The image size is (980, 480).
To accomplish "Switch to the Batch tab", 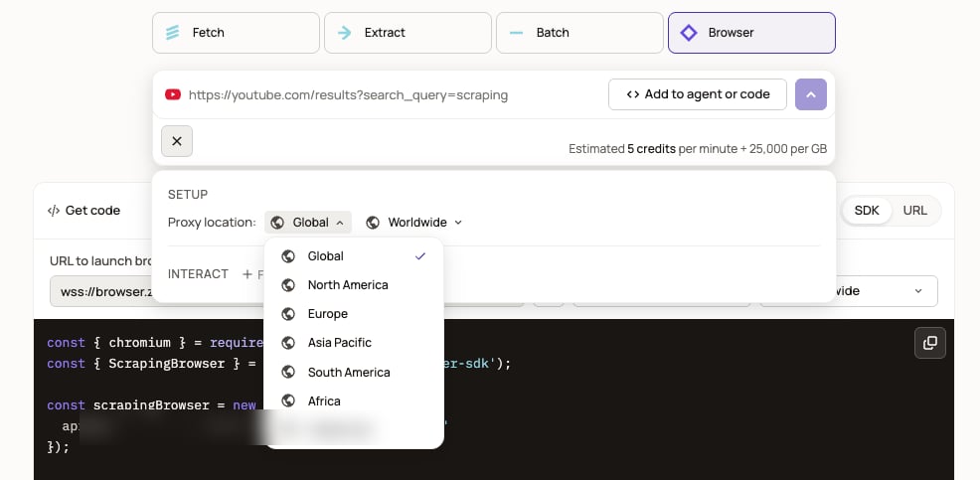I will [579, 33].
